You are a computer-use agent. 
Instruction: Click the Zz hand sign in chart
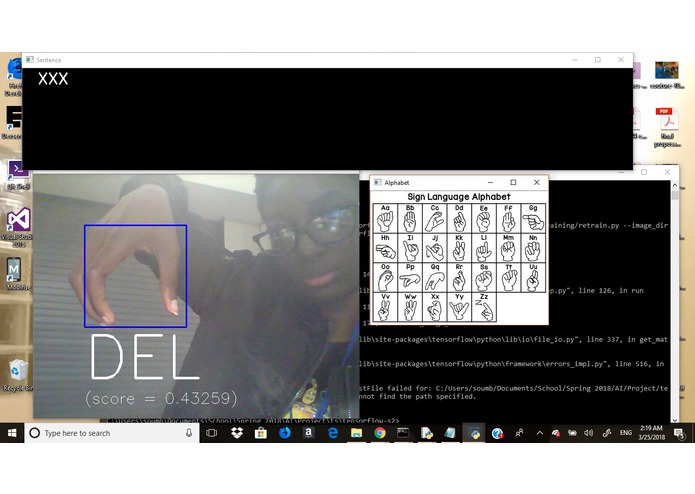484,307
